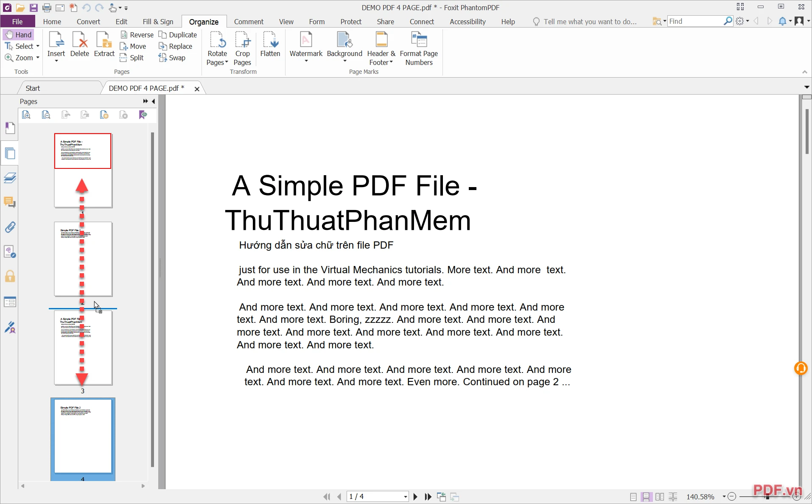Select the page 4 thumbnail
The width and height of the screenshot is (812, 504).
(83, 437)
